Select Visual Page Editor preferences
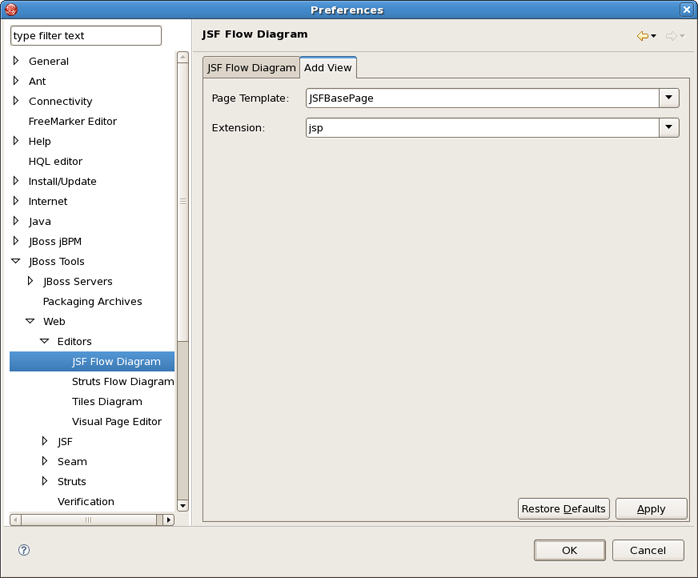This screenshot has height=578, width=698. (116, 421)
